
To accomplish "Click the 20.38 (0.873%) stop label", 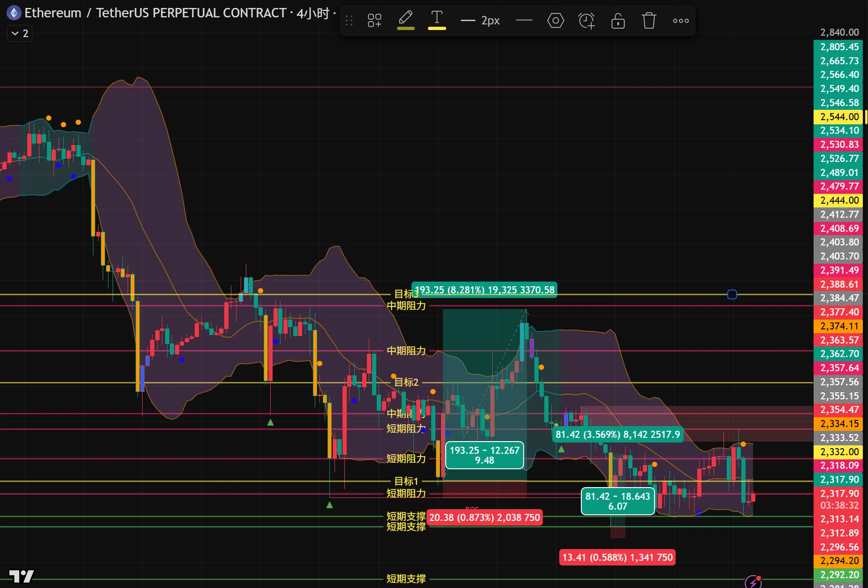I will click(x=485, y=518).
